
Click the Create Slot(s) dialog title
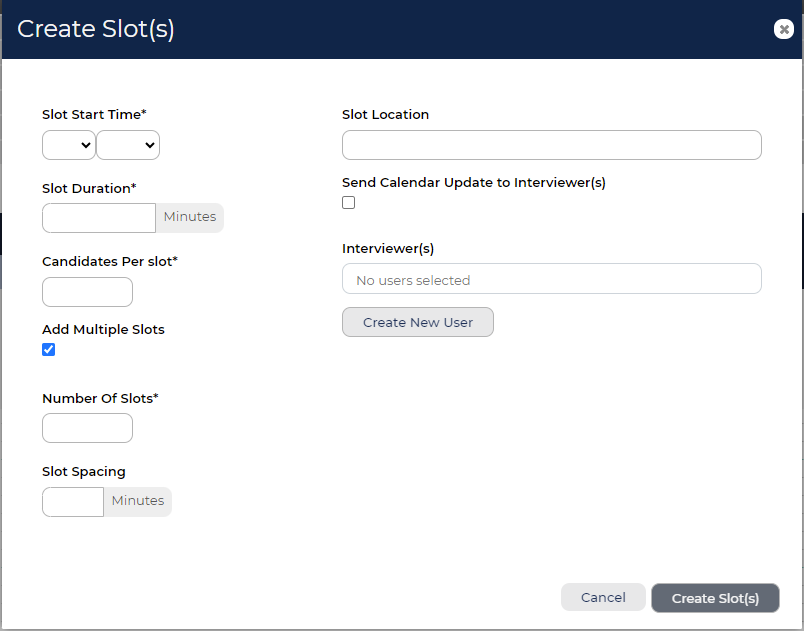[x=96, y=29]
